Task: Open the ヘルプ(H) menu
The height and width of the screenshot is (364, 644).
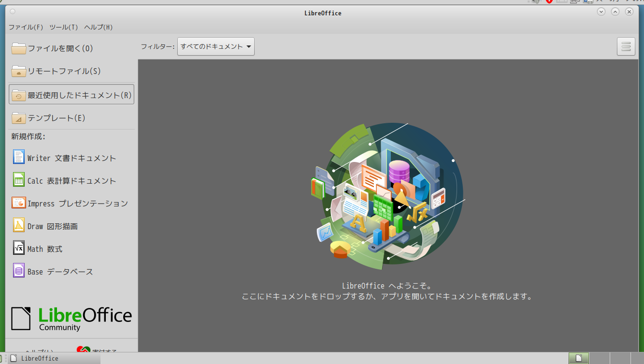Action: [x=99, y=27]
